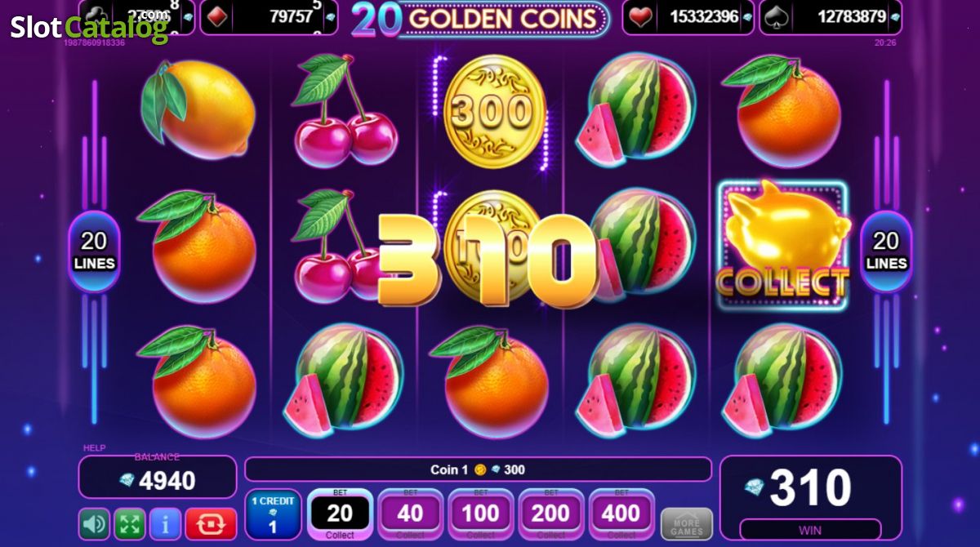Open the spades jackpot counter
The width and height of the screenshot is (980, 547).
point(831,17)
